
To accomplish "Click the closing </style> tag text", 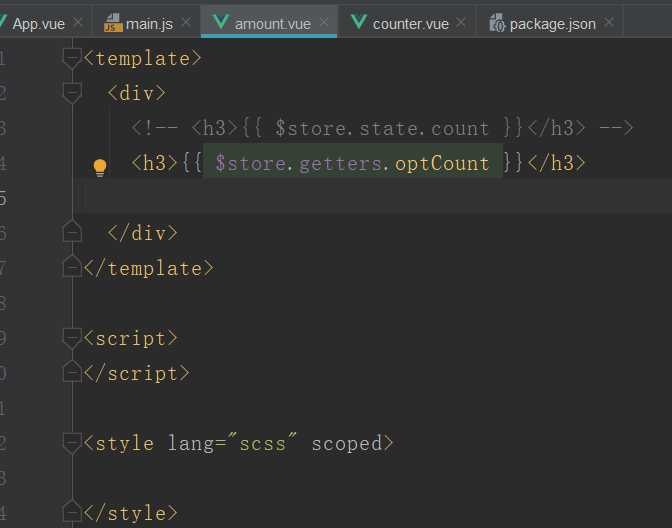I will 131,513.
